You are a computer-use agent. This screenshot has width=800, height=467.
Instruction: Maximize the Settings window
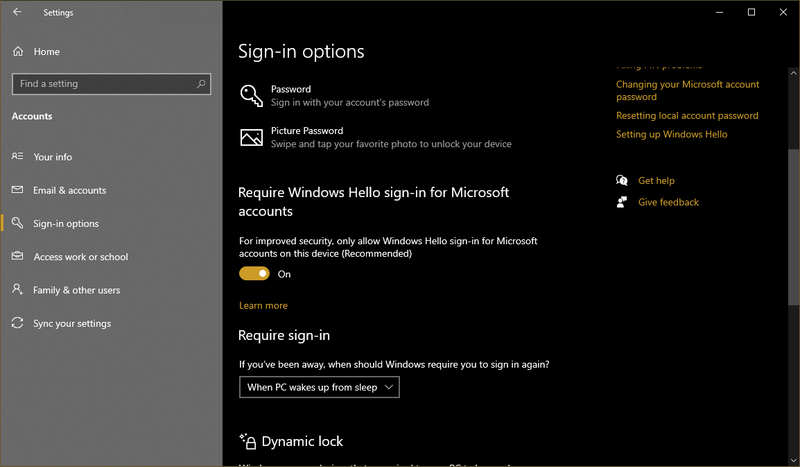751,12
